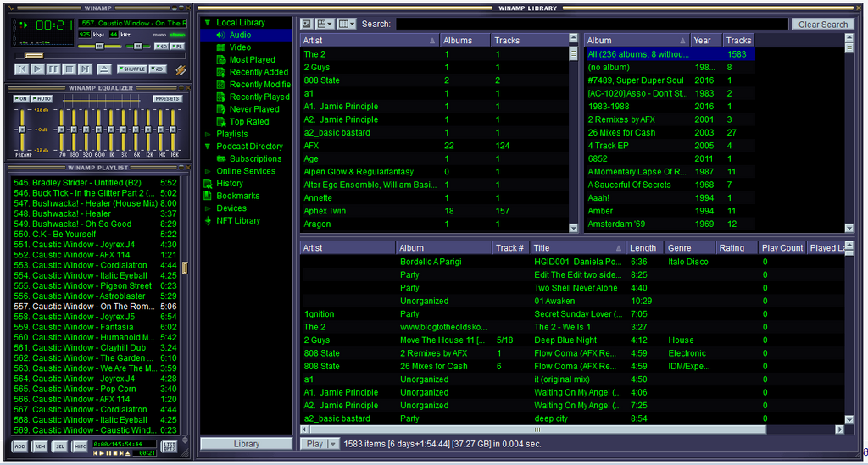This screenshot has width=868, height=465.
Task: Click the Previous Track button in main player
Action: (x=21, y=69)
